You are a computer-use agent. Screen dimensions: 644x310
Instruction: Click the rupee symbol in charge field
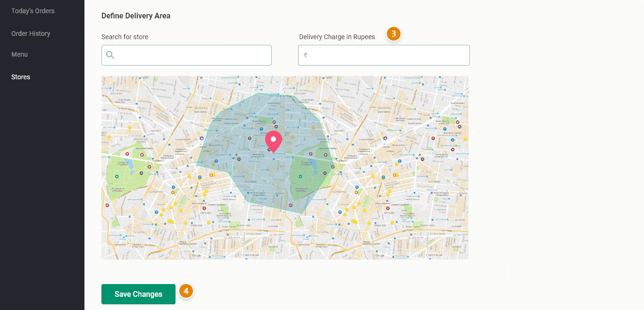306,55
